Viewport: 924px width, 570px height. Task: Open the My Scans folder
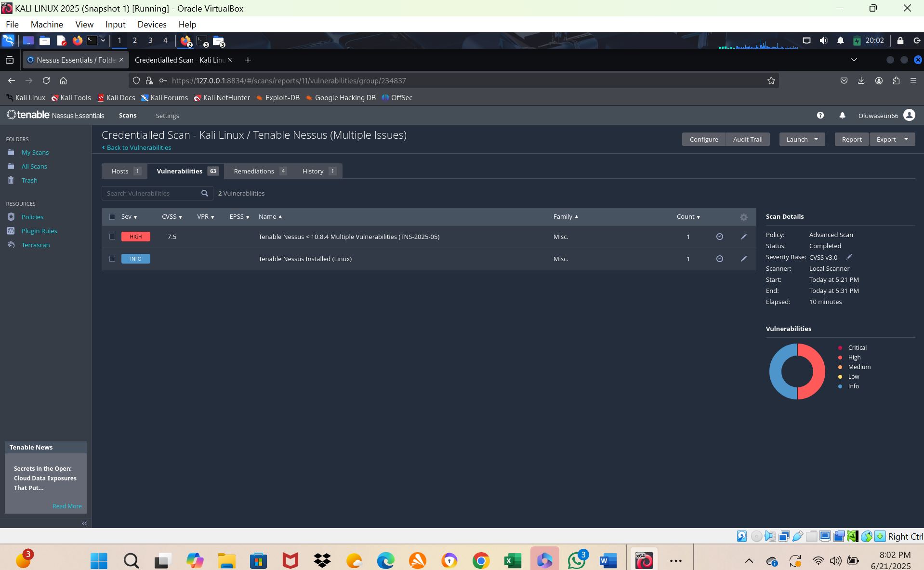[35, 152]
